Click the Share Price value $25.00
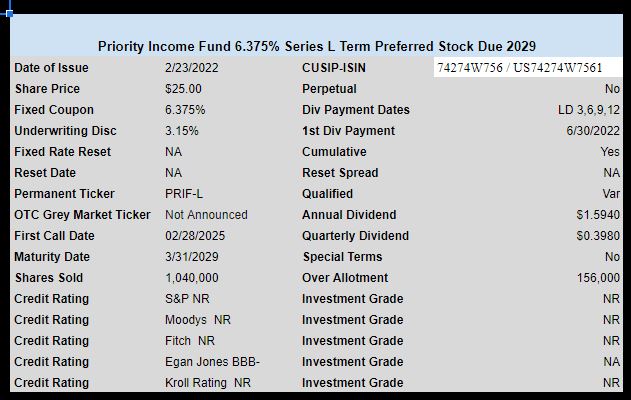 click(183, 89)
